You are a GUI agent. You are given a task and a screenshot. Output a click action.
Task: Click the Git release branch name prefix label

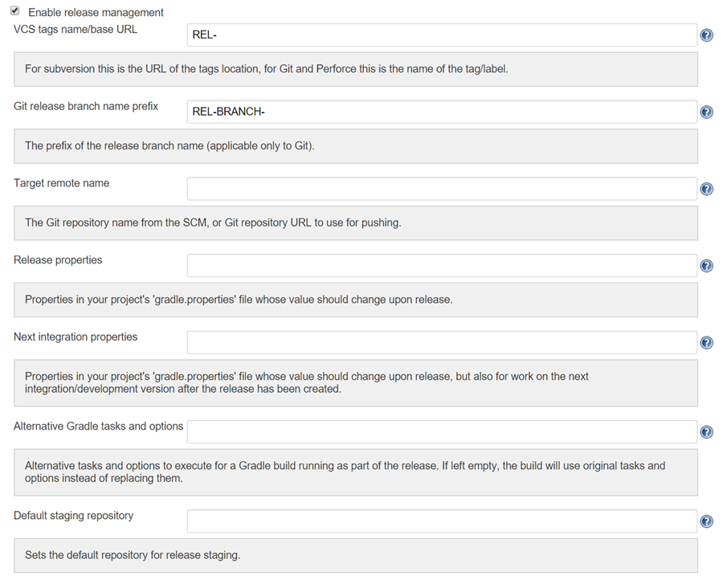coord(86,106)
